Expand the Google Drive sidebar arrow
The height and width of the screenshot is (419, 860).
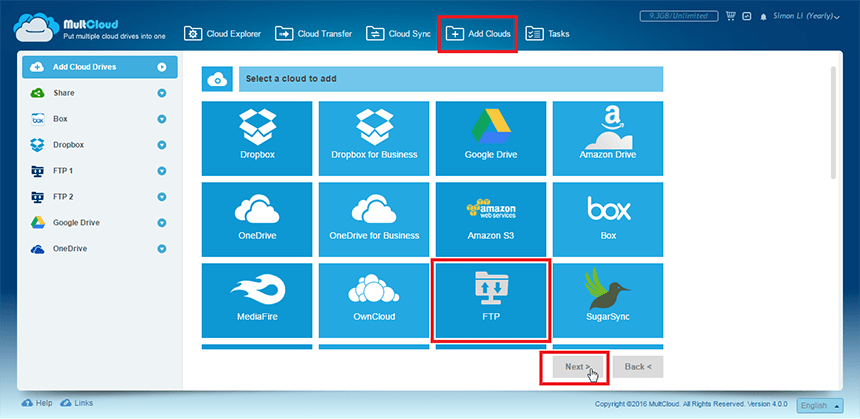162,223
